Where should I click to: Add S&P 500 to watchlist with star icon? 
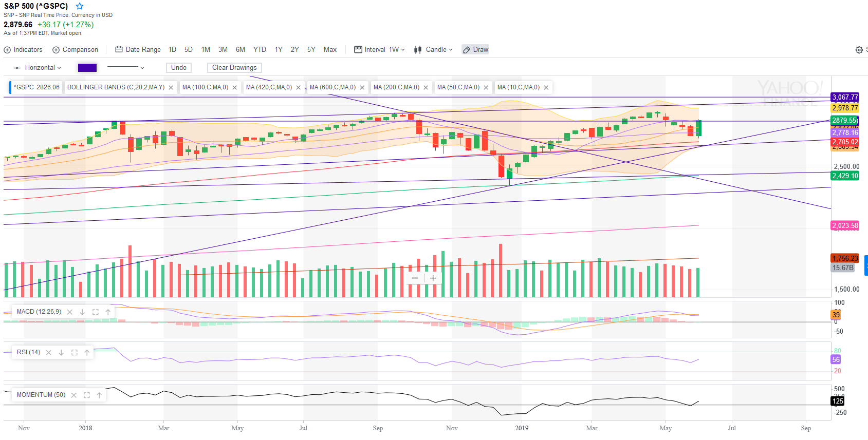click(x=80, y=6)
